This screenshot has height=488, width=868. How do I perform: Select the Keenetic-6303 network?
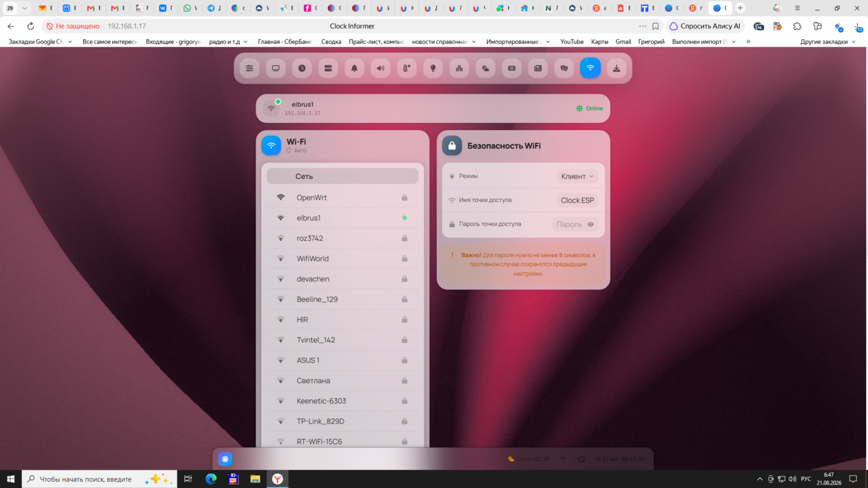(342, 401)
